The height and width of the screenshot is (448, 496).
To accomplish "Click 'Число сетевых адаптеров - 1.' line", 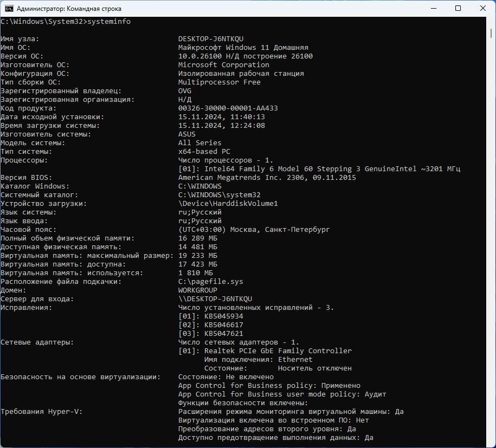I will click(239, 342).
